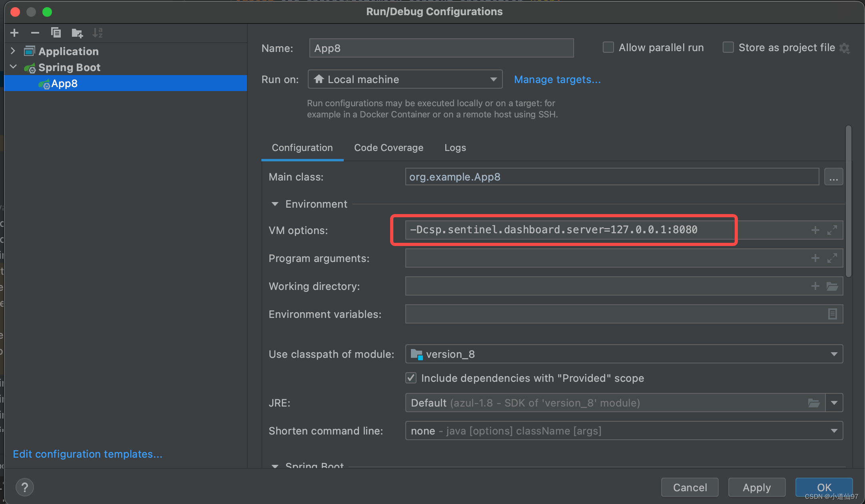Image resolution: width=865 pixels, height=504 pixels.
Task: Expand VM options field editor
Action: [x=832, y=230]
